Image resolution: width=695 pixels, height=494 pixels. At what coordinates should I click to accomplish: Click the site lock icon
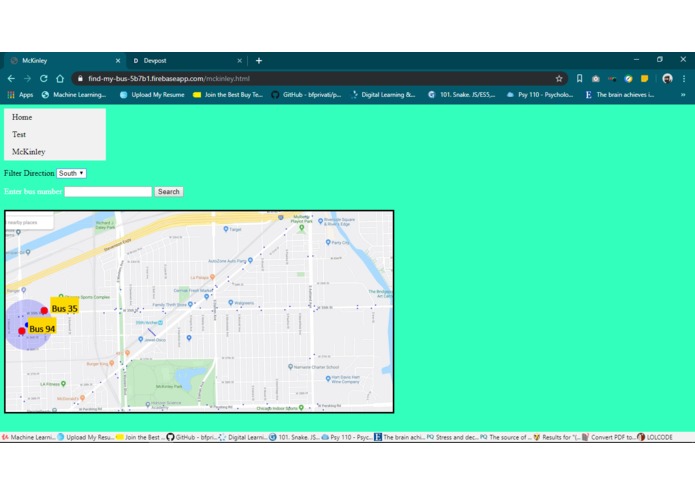click(x=80, y=78)
